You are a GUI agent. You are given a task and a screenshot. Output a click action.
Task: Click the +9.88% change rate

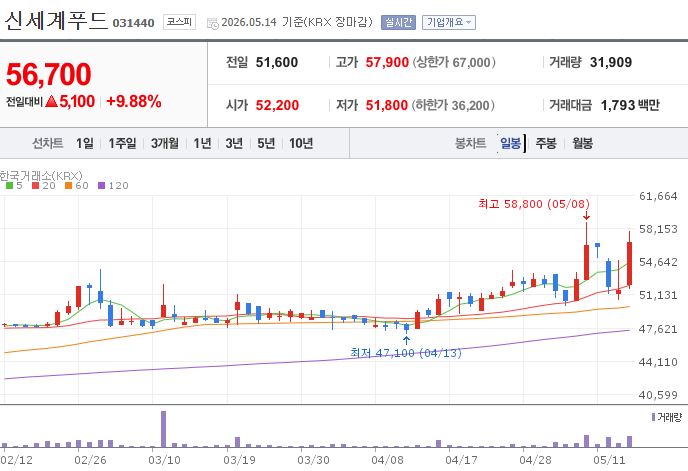[134, 101]
